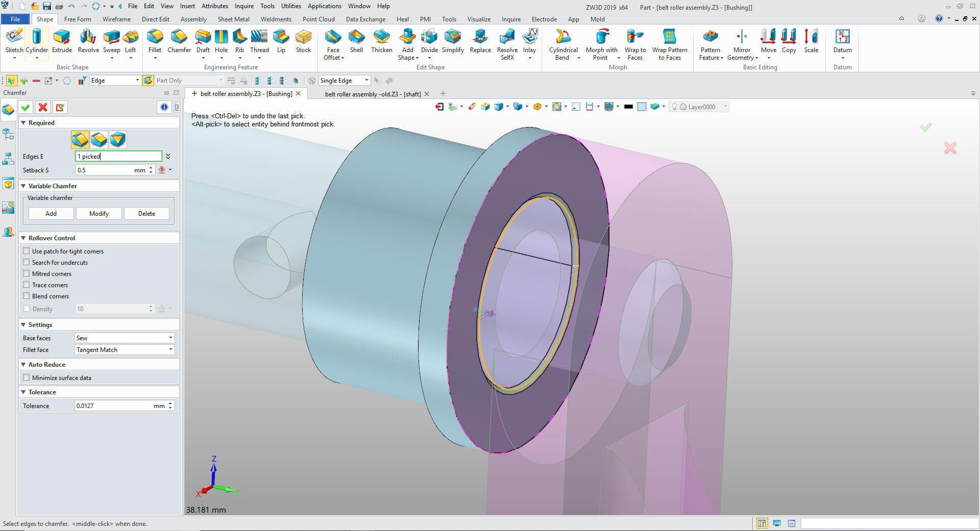Open the Revolve tool

(x=88, y=41)
